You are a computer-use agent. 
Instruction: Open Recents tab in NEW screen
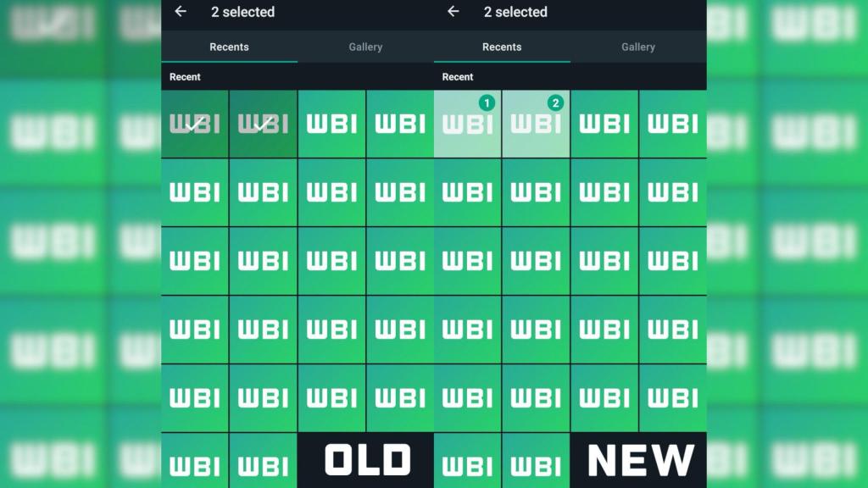tap(502, 47)
